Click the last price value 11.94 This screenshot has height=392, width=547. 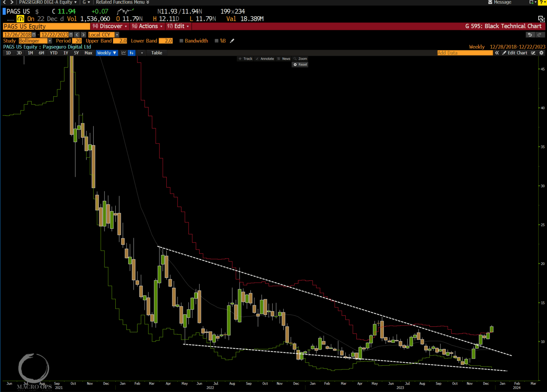66,11
